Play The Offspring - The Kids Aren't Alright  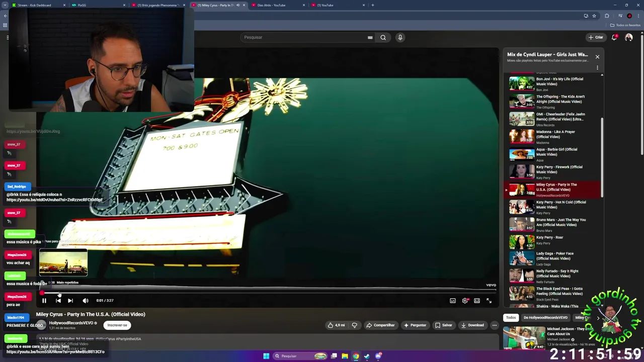click(553, 102)
